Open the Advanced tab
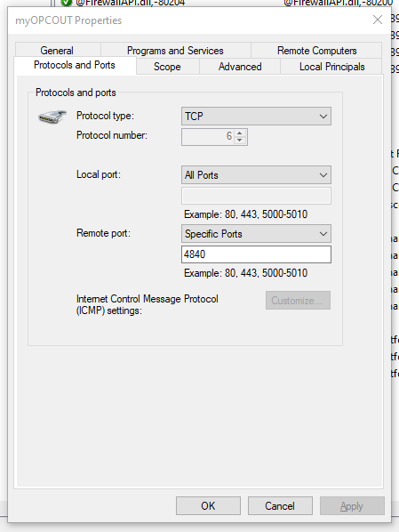 (240, 67)
